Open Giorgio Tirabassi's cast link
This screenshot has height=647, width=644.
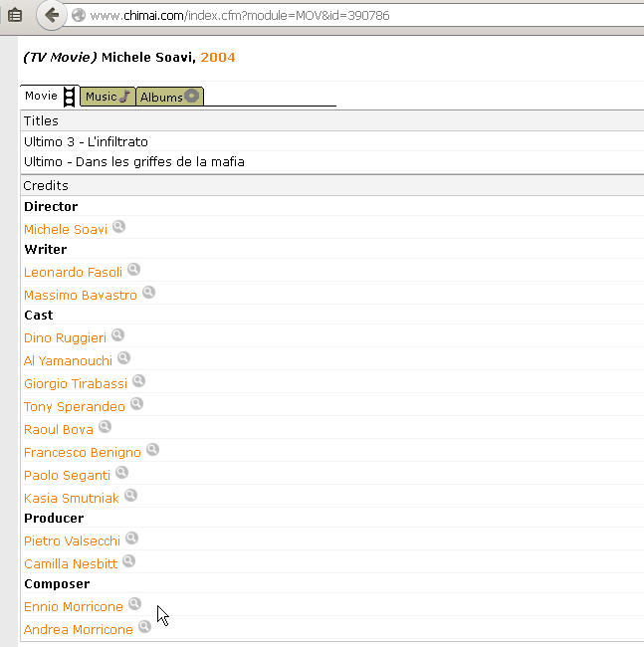[76, 384]
